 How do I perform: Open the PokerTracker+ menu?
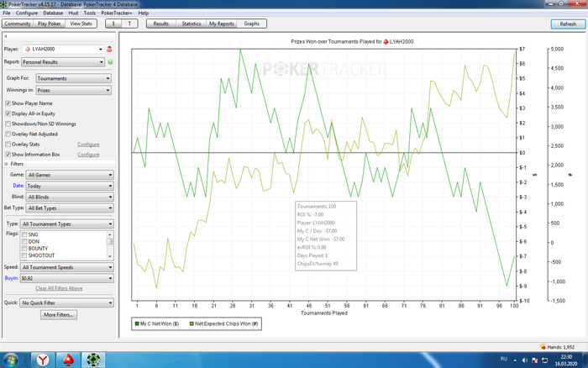116,13
